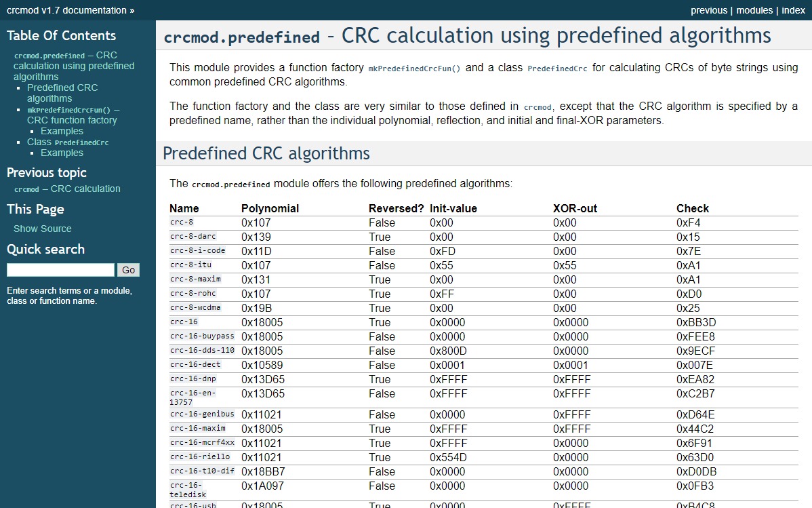The image size is (812, 508).
Task: Open "modules" from the top-right navigation
Action: pyautogui.click(x=754, y=10)
